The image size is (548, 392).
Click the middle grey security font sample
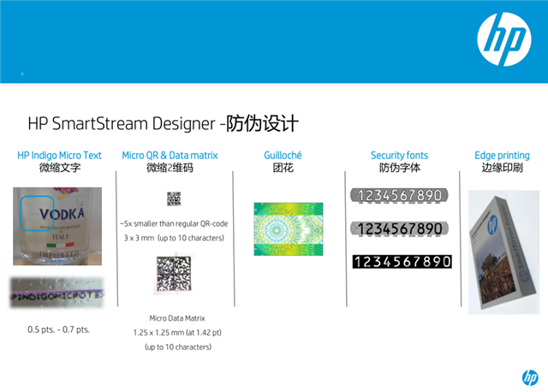click(399, 229)
